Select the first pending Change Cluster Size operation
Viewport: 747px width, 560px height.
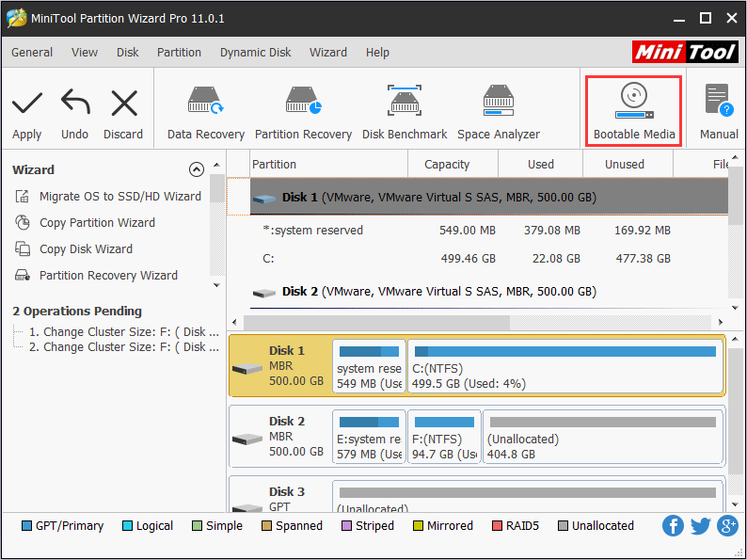pos(123,331)
